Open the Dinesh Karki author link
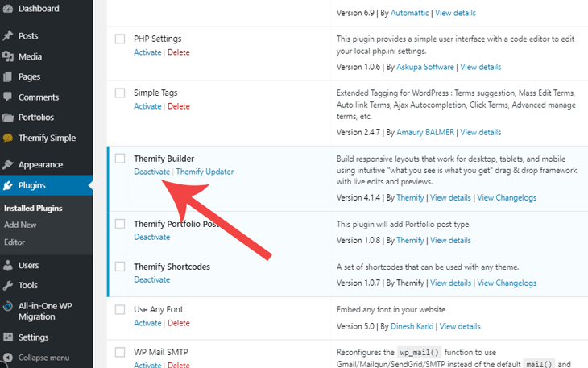Viewport: 588px width, 368px height. (x=412, y=326)
